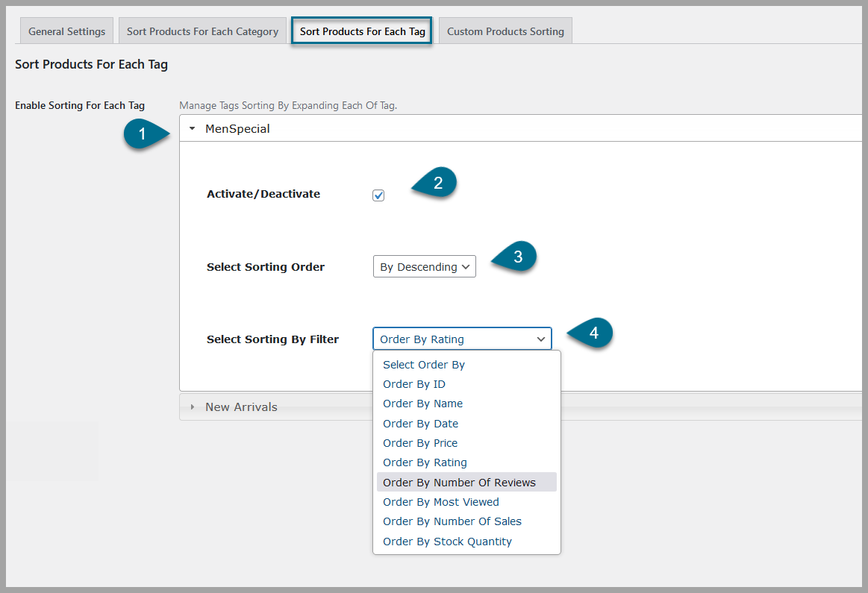Select the Sort Products For Each Tag tab
Image resolution: width=868 pixels, height=593 pixels.
click(362, 32)
